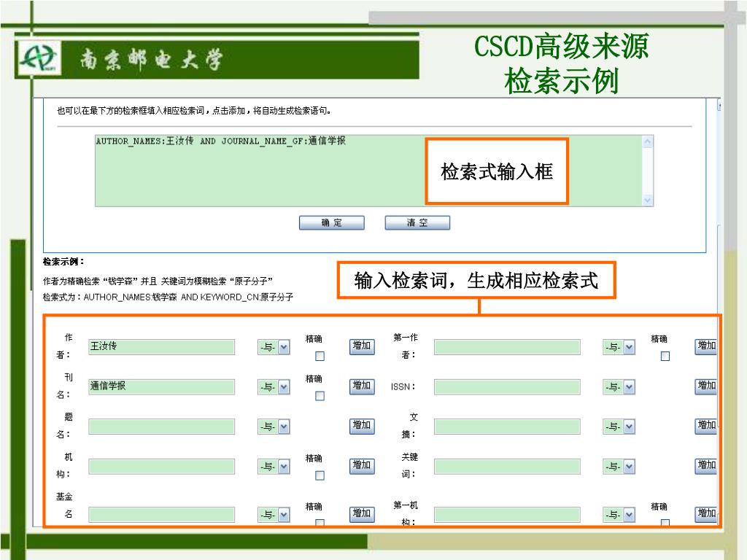Click the 第一作者 input field
The width and height of the screenshot is (747, 560).
pos(507,346)
